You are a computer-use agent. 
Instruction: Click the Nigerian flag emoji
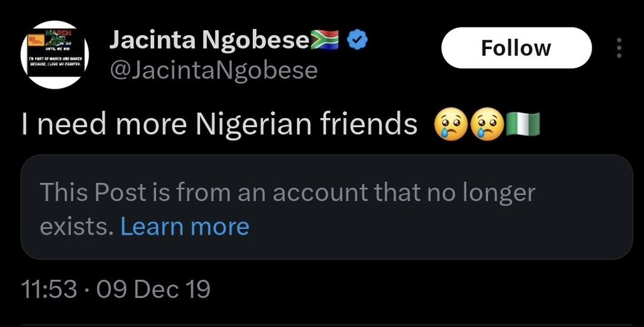pyautogui.click(x=521, y=126)
